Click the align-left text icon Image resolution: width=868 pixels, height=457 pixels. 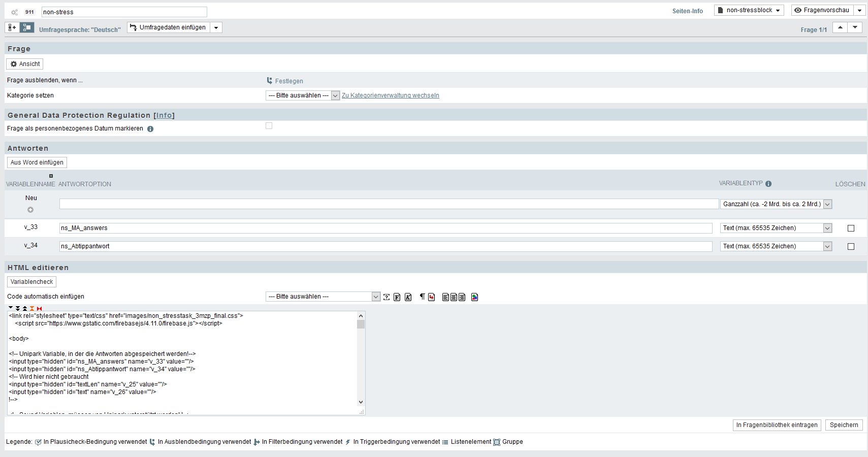[x=445, y=297]
